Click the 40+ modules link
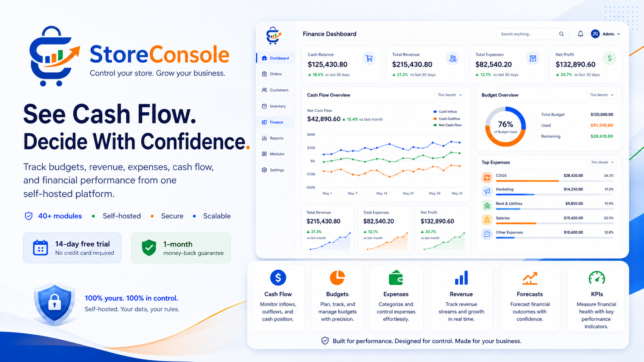Image resolution: width=644 pixels, height=362 pixels. point(60,216)
